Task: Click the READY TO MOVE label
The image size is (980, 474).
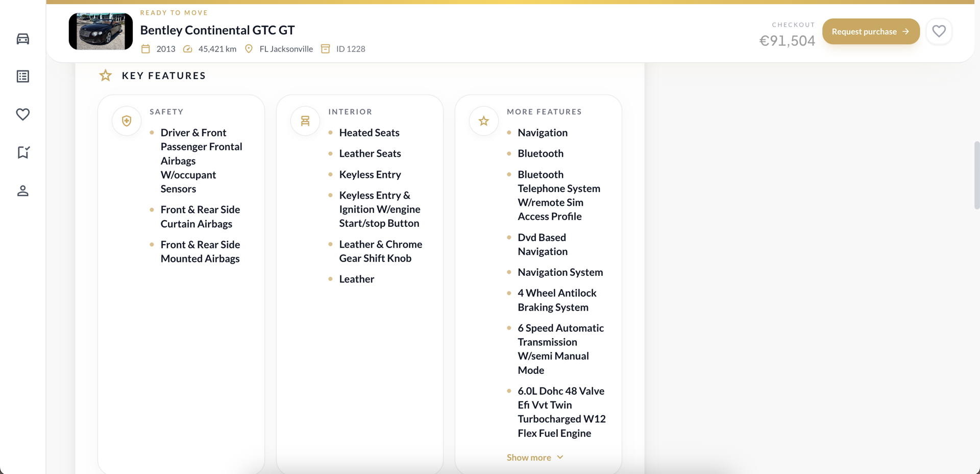Action: [174, 13]
